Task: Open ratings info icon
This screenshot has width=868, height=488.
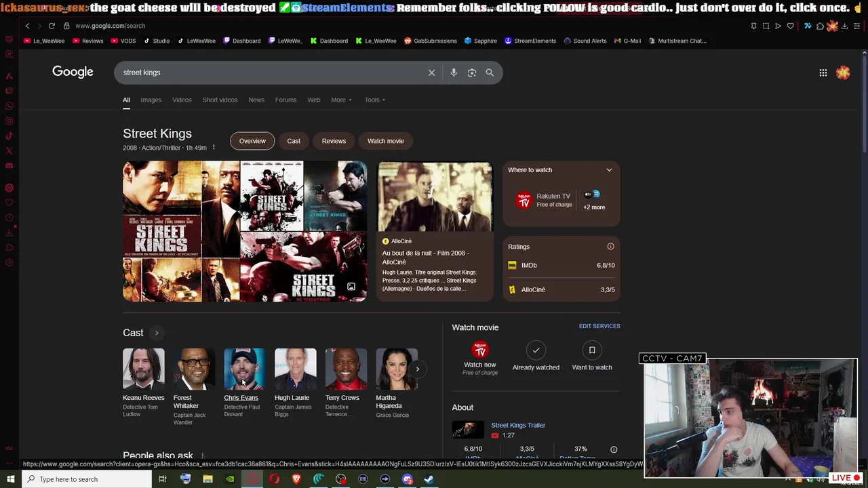Action: tap(610, 247)
